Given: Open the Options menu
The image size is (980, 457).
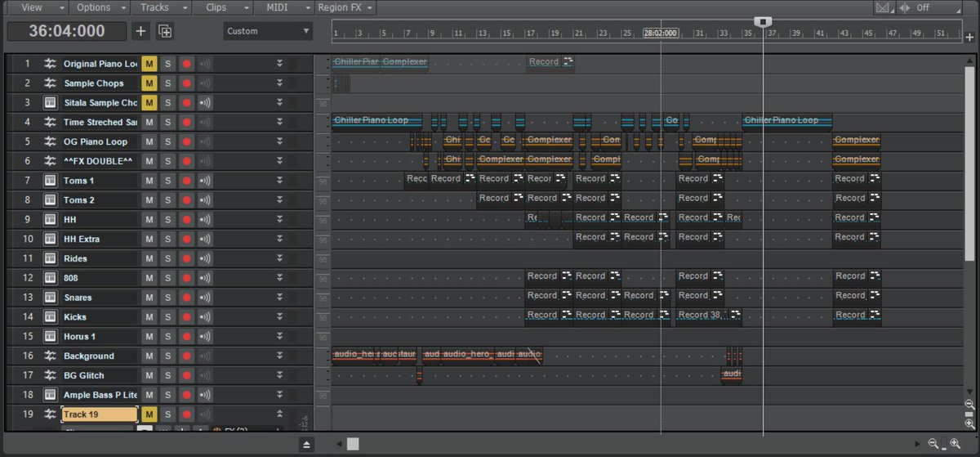Looking at the screenshot, I should pos(100,7).
